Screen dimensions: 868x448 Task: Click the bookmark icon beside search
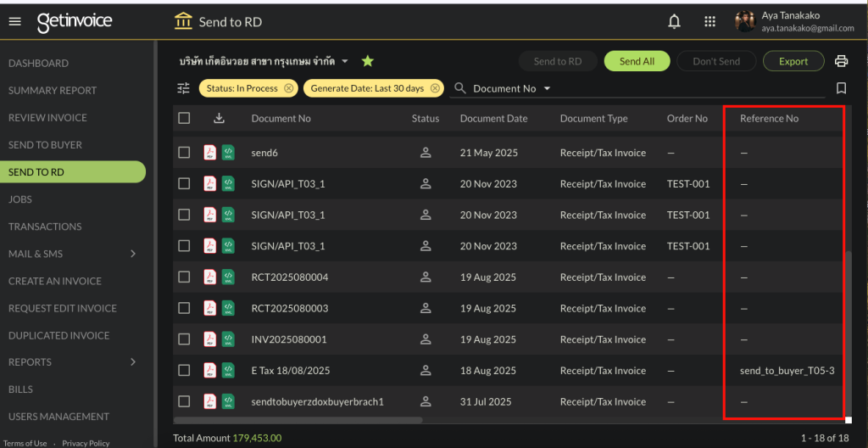pos(841,88)
